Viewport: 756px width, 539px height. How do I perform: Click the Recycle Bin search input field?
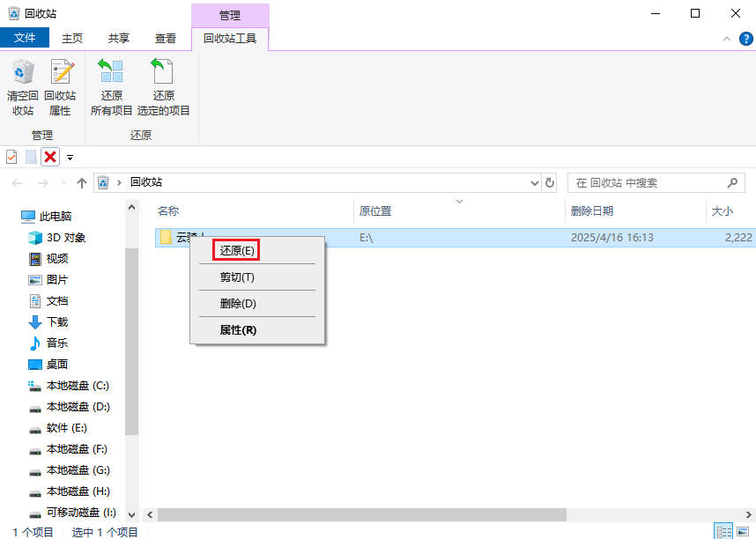pyautogui.click(x=648, y=183)
